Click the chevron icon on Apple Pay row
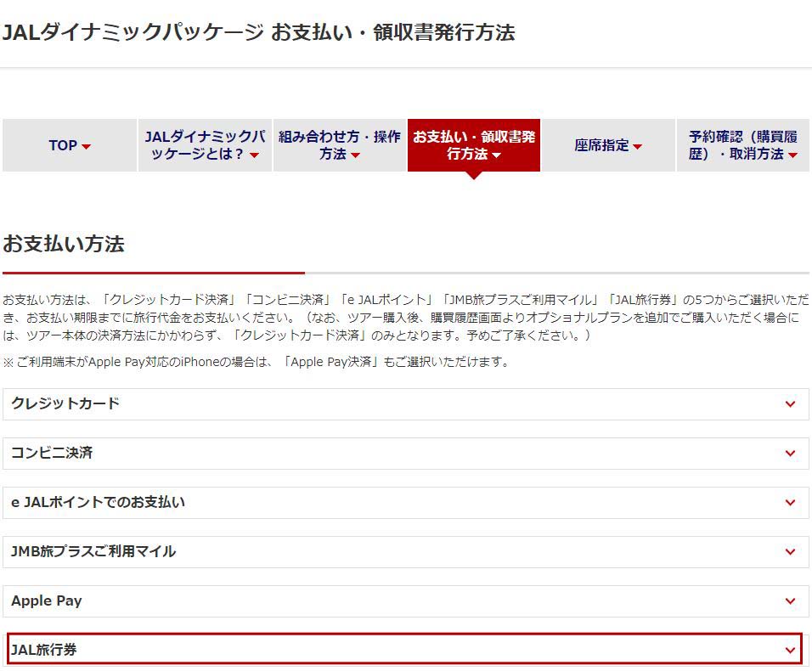The image size is (812, 671). (x=790, y=601)
